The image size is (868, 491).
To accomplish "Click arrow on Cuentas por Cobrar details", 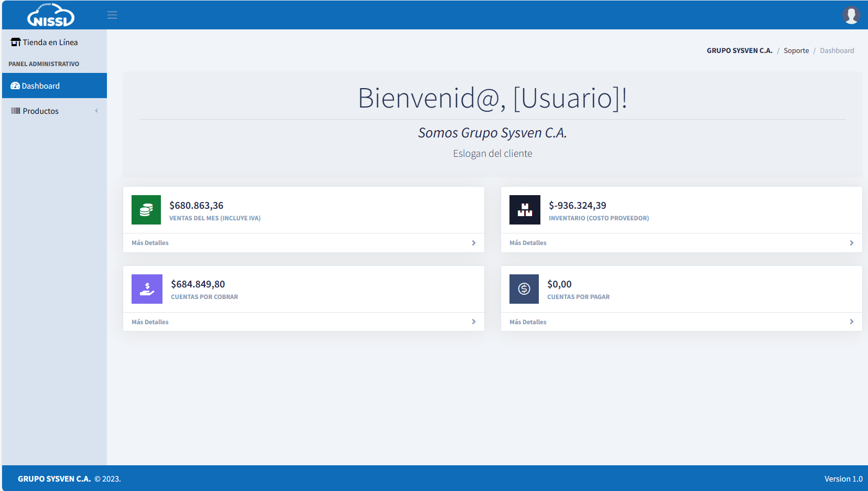I will point(474,322).
